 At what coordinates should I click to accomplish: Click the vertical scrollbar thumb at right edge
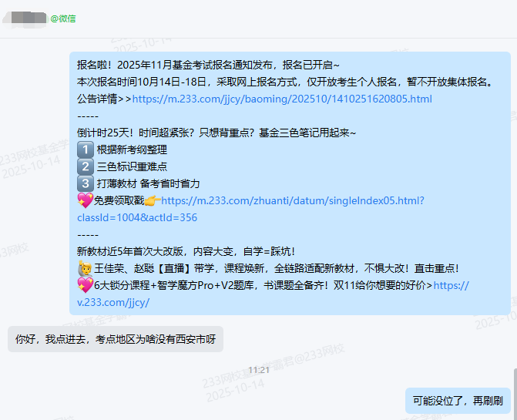coord(515,395)
